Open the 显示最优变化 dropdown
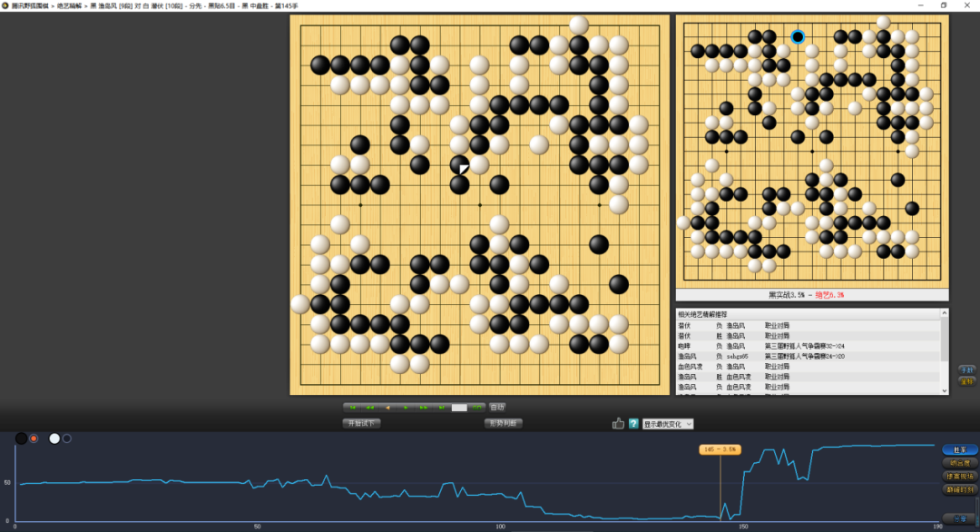The width and height of the screenshot is (980, 532). [668, 423]
